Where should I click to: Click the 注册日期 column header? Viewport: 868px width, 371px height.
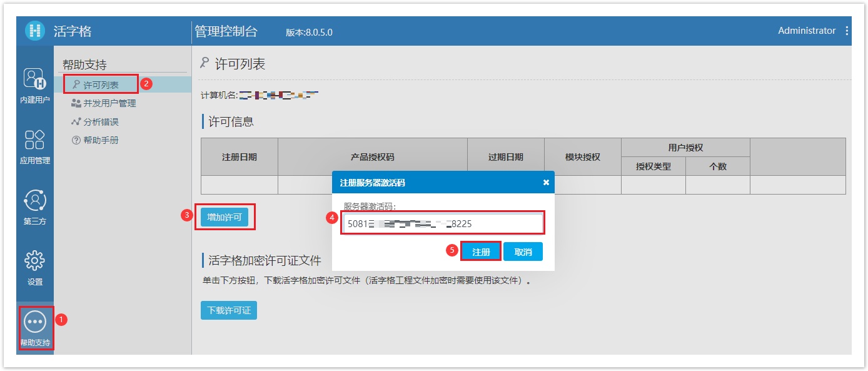pyautogui.click(x=240, y=157)
